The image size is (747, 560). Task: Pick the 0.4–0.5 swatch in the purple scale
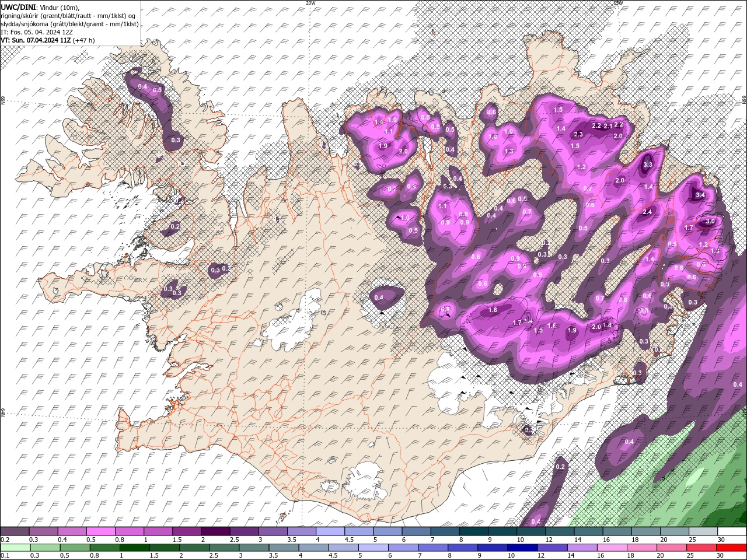(72, 531)
